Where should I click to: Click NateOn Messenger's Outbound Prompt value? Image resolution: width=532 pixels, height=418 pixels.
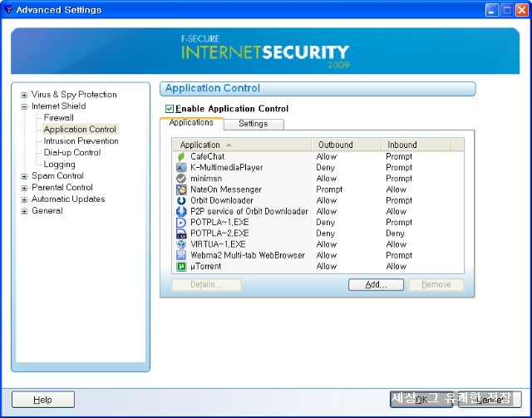(x=329, y=189)
